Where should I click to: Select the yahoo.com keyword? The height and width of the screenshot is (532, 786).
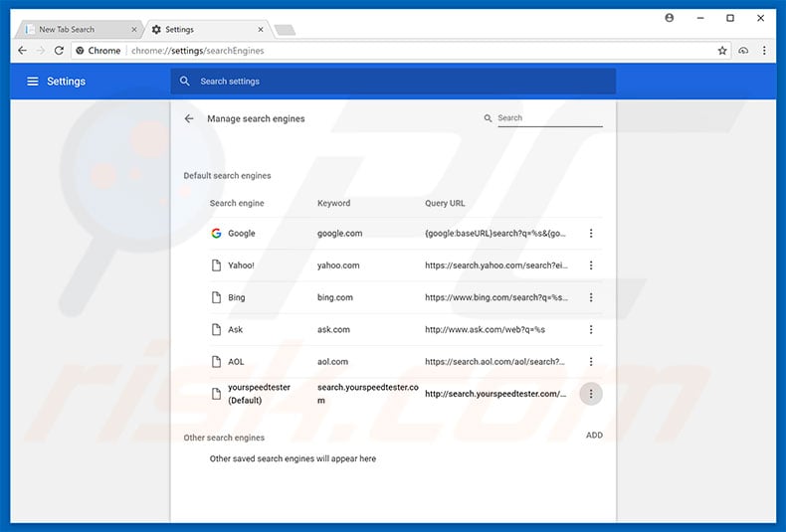338,266
